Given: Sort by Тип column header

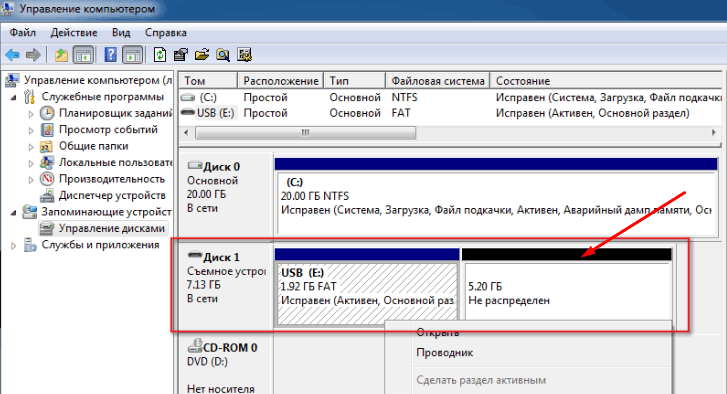Looking at the screenshot, I should pos(354,81).
